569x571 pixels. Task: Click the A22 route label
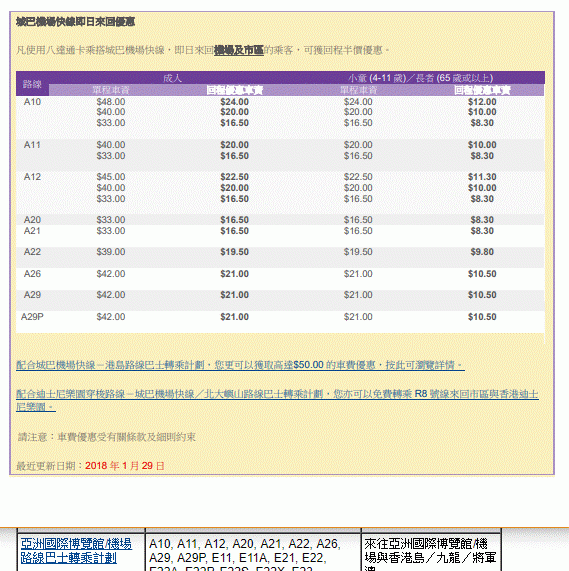32,252
